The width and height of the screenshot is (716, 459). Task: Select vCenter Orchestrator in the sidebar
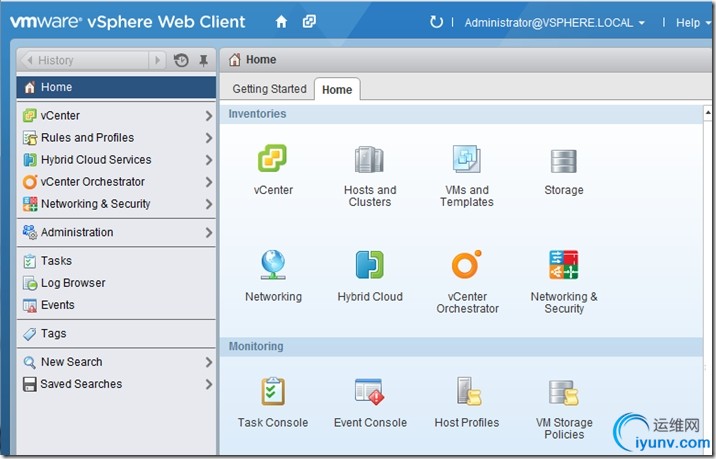point(116,182)
